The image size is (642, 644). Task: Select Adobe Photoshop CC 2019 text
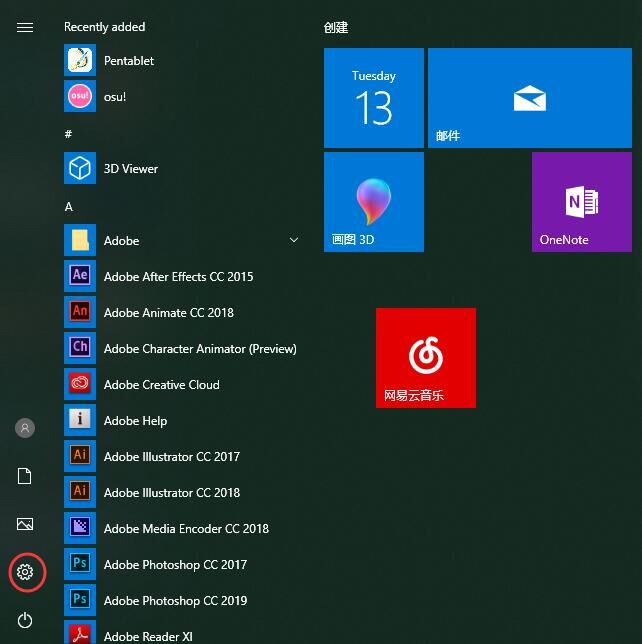point(175,601)
